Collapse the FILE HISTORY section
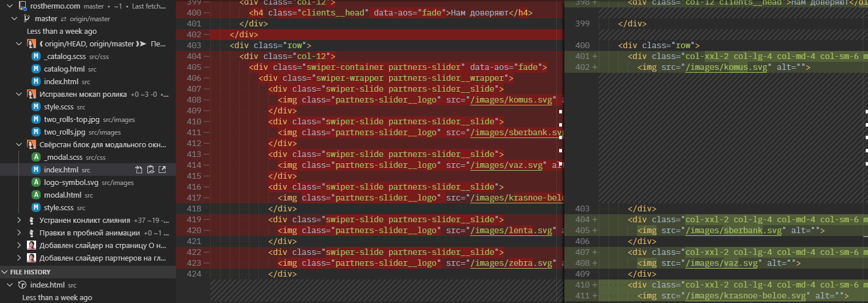 5,272
